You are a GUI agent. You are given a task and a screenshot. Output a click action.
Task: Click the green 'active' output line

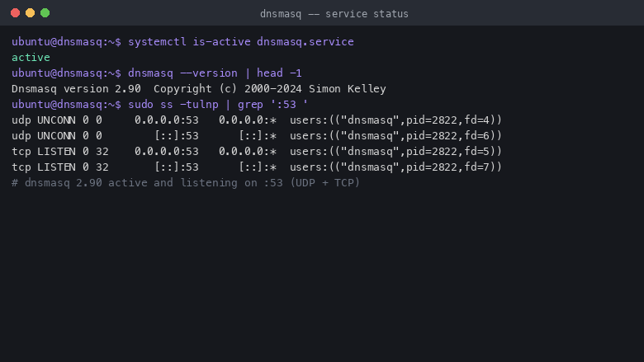(31, 58)
